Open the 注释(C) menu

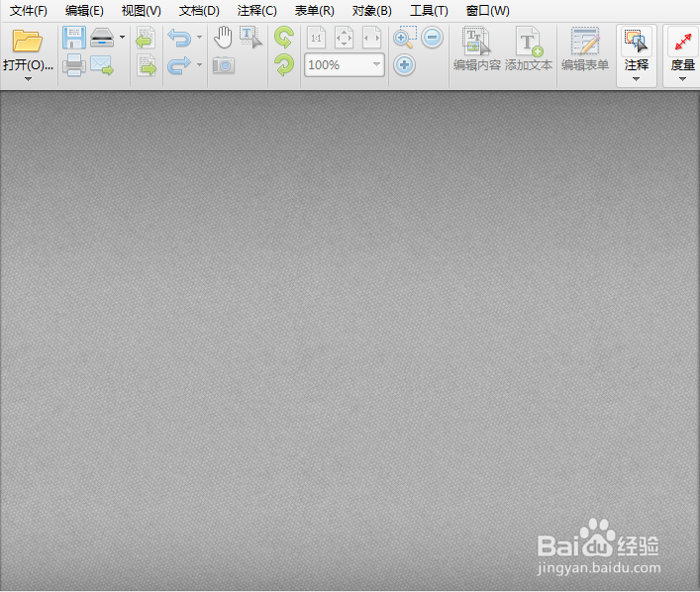pyautogui.click(x=257, y=11)
